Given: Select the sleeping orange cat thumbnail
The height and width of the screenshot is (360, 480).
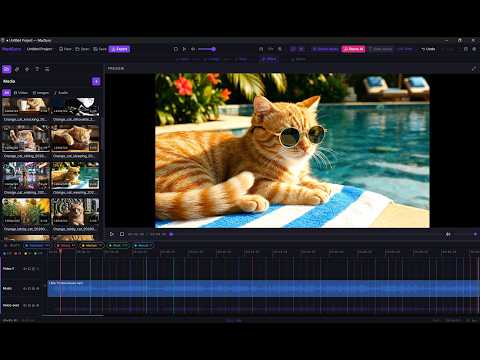Looking at the screenshot, I should pyautogui.click(x=75, y=138).
